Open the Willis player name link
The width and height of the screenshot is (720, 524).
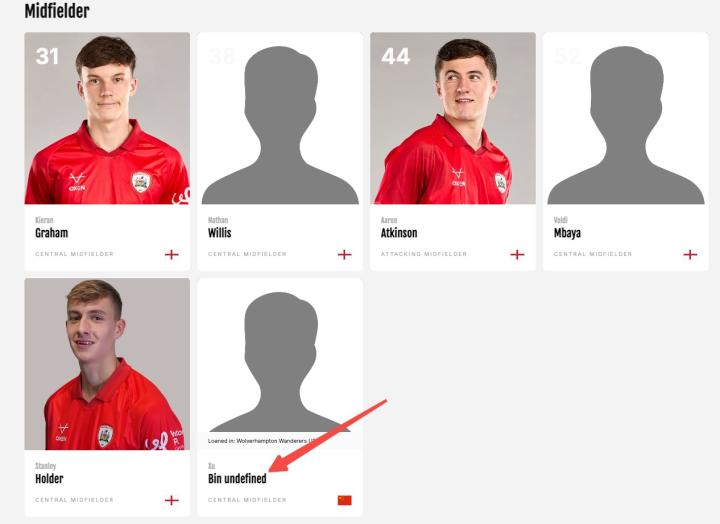(x=219, y=233)
